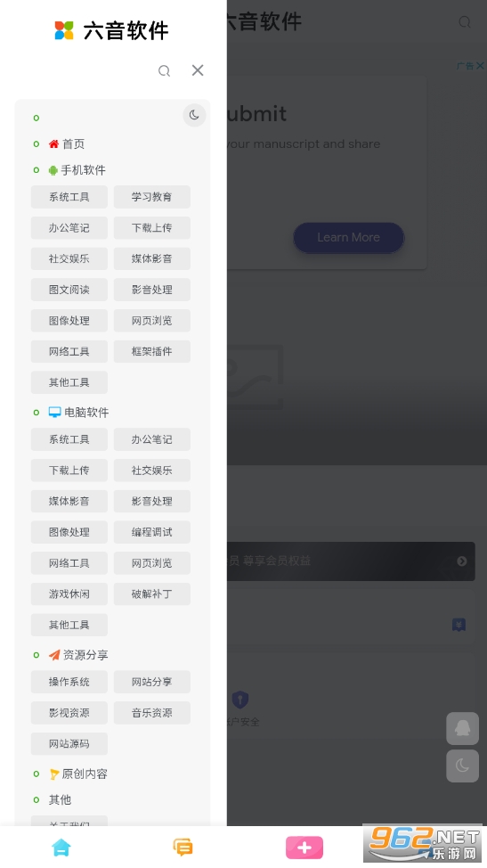The height and width of the screenshot is (868, 487).
Task: Tap the home icon in bottom bar
Action: coord(61,848)
